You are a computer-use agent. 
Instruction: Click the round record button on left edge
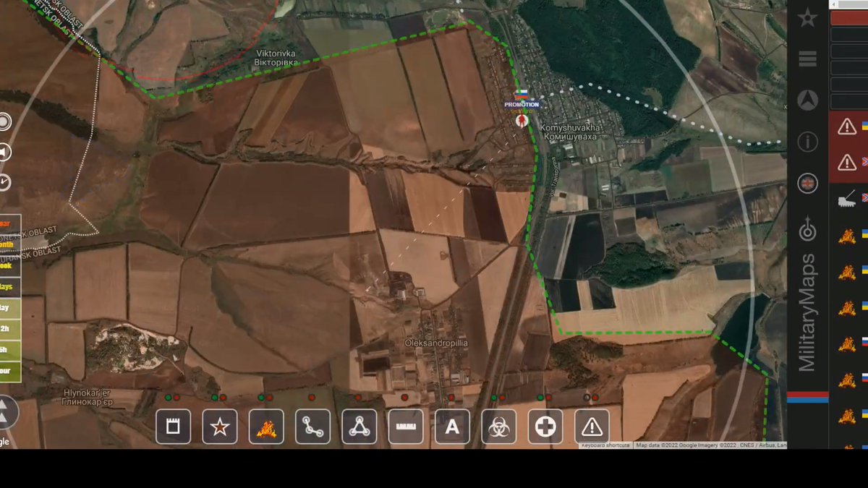4,121
